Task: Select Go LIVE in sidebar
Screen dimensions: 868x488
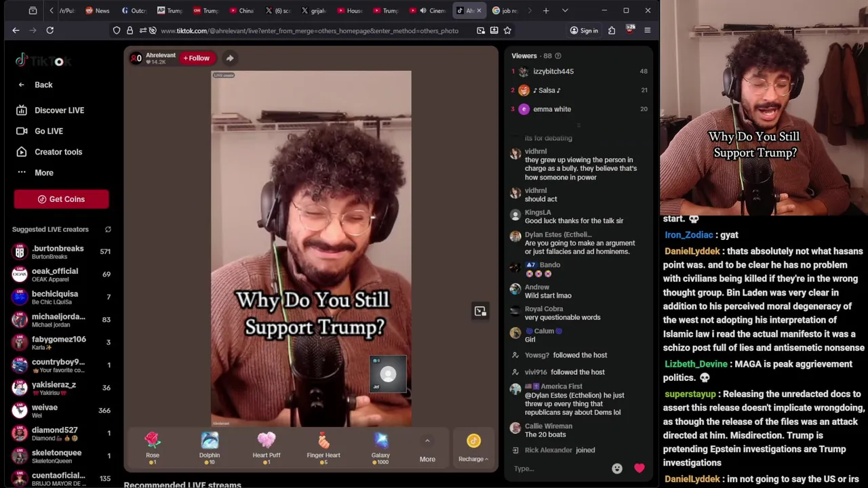Action: coord(39,131)
